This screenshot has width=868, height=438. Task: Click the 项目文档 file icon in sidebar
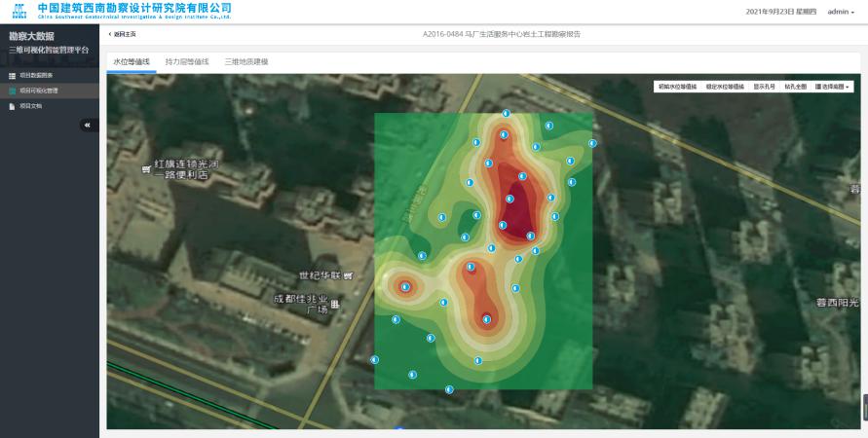pos(12,106)
